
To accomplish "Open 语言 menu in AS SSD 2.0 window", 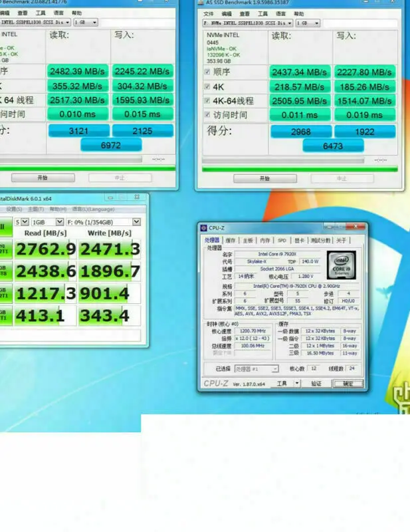I will click(x=58, y=13).
